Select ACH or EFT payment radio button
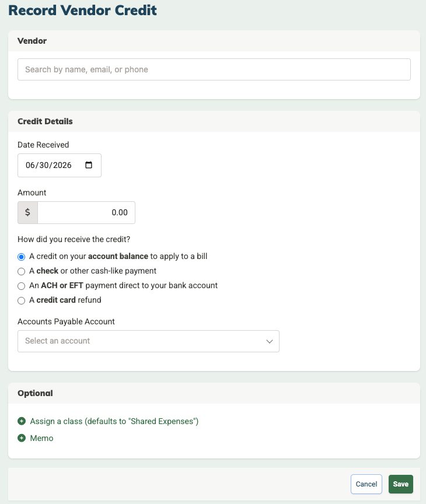Viewport: 426px width, 504px height. [x=21, y=286]
